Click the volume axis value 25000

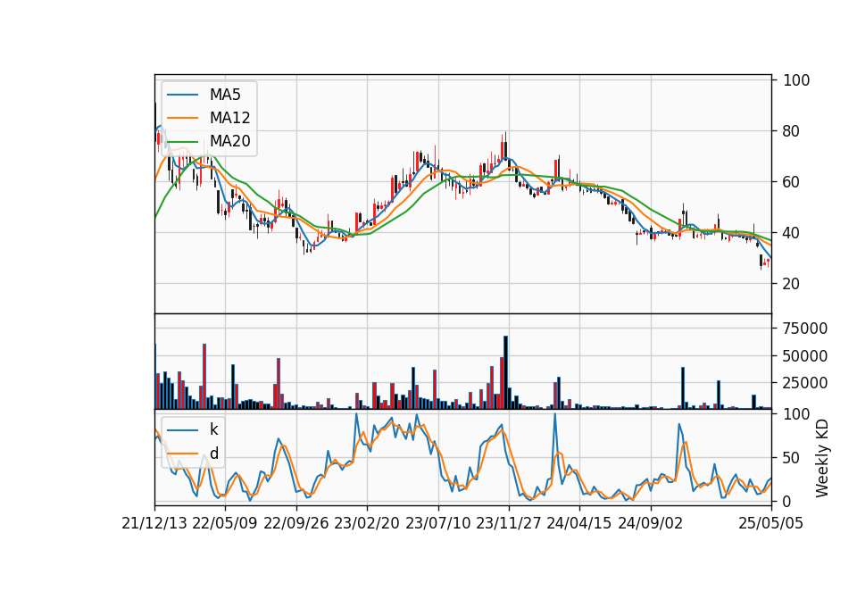click(805, 383)
